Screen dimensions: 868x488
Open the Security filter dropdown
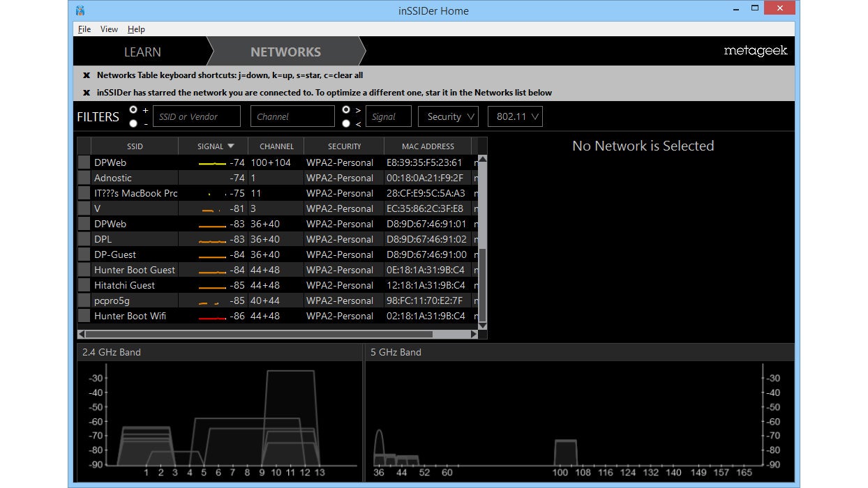tap(448, 116)
